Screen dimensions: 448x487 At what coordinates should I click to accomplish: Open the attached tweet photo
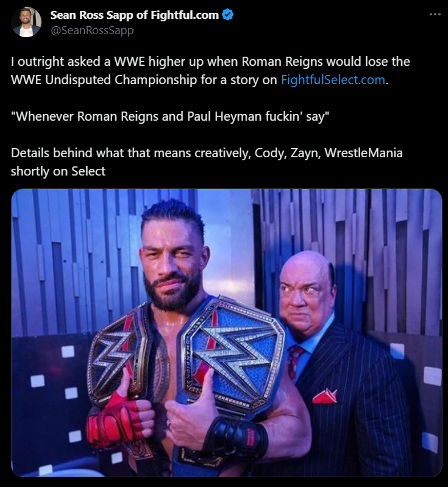click(x=227, y=332)
